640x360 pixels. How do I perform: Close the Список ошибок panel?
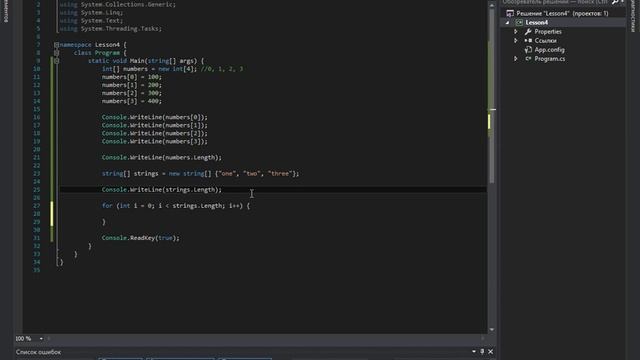[491, 351]
